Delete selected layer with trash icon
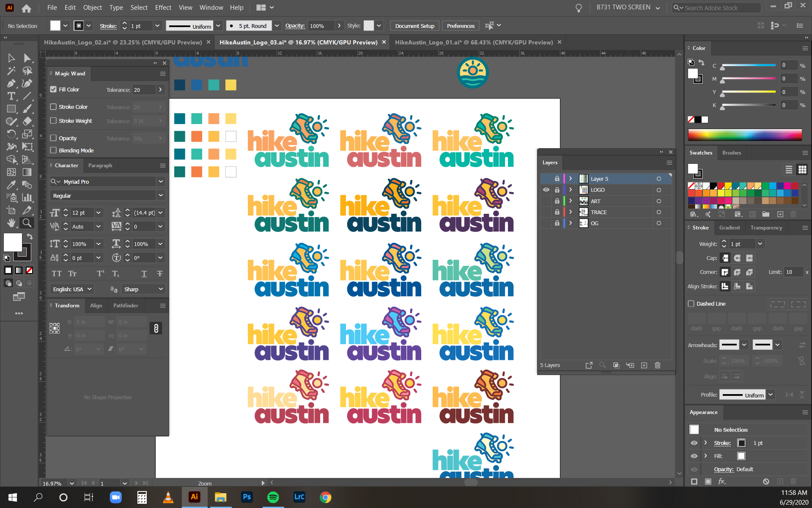The height and width of the screenshot is (508, 812). click(x=657, y=365)
